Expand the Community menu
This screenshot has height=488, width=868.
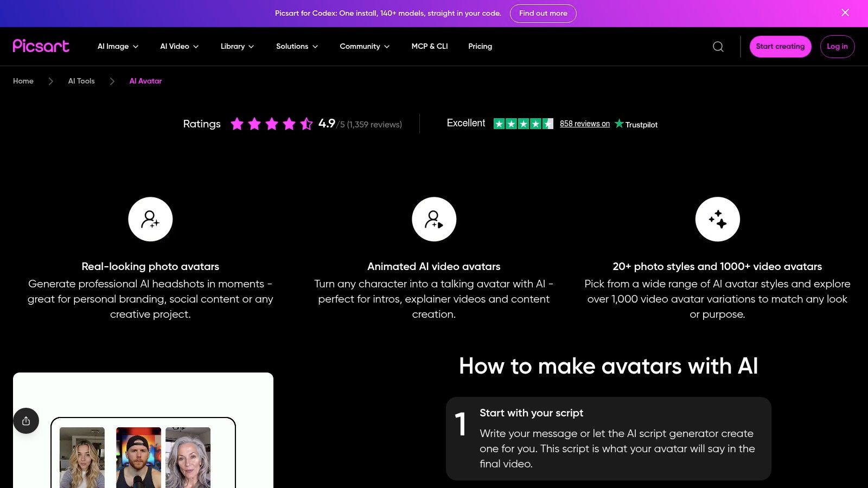pyautogui.click(x=365, y=47)
